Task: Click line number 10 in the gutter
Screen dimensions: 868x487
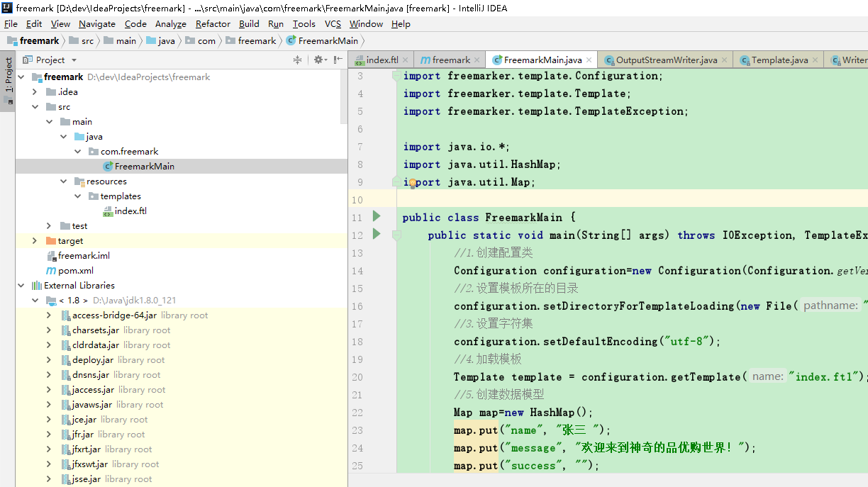Action: pyautogui.click(x=357, y=200)
